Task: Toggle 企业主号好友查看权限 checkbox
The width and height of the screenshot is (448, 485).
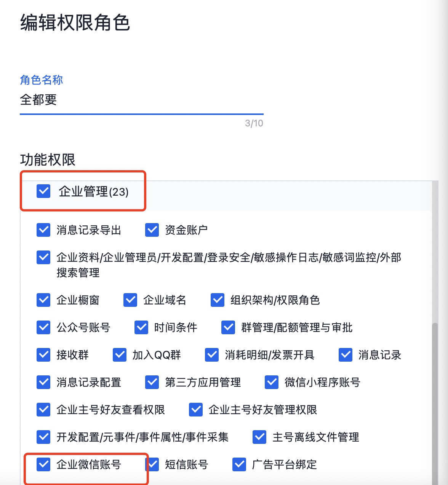Action: click(x=43, y=410)
